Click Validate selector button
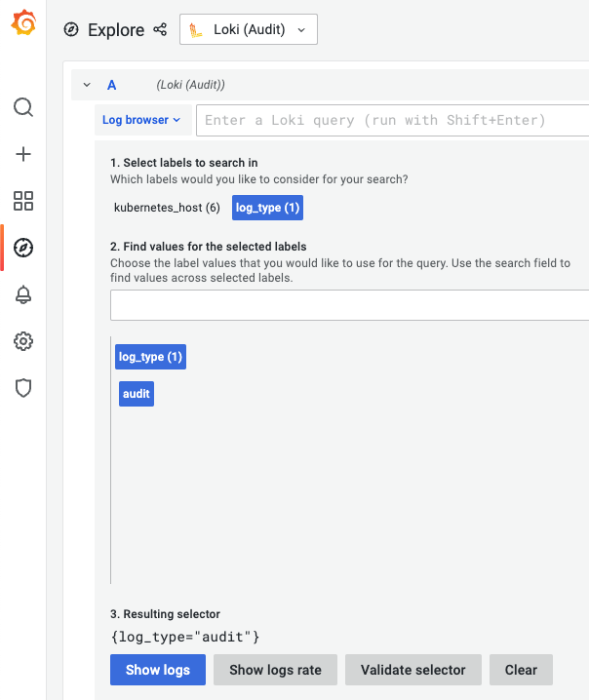The image size is (589, 700). 413,670
